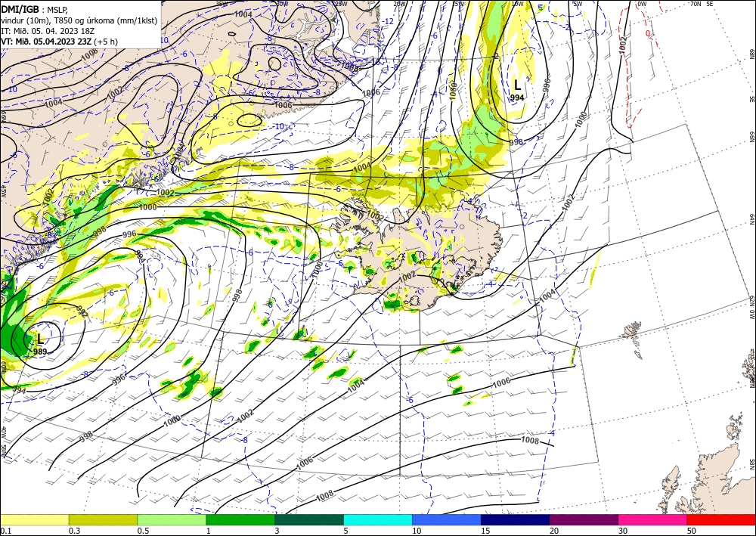Select the green 1–3 mm legend swatch
The width and height of the screenshot is (756, 536).
(240, 519)
